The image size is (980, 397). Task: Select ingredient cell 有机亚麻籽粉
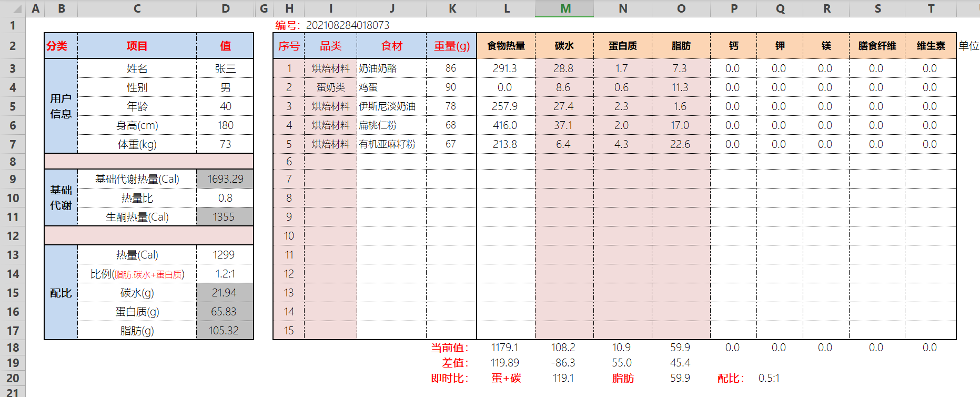click(x=391, y=144)
